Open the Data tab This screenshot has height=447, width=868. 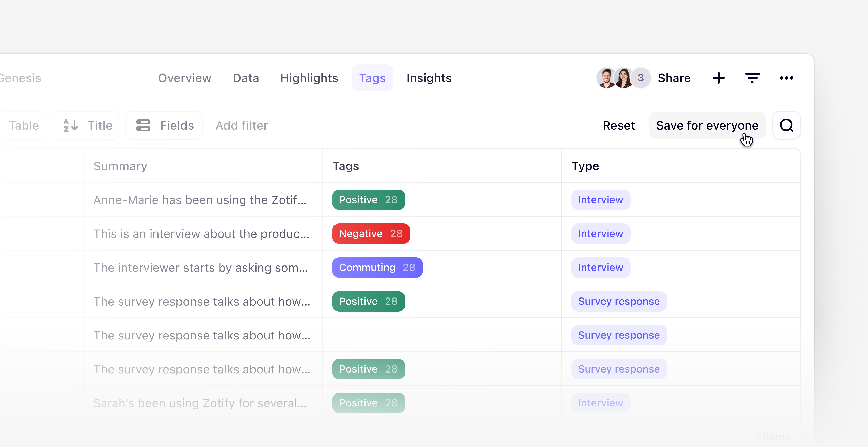pyautogui.click(x=246, y=78)
